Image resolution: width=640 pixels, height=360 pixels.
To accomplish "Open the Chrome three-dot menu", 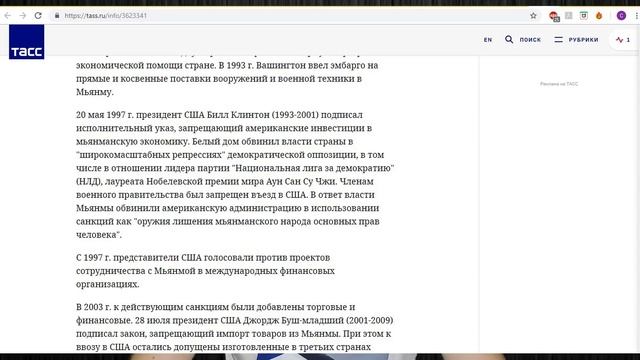I will pos(637,16).
